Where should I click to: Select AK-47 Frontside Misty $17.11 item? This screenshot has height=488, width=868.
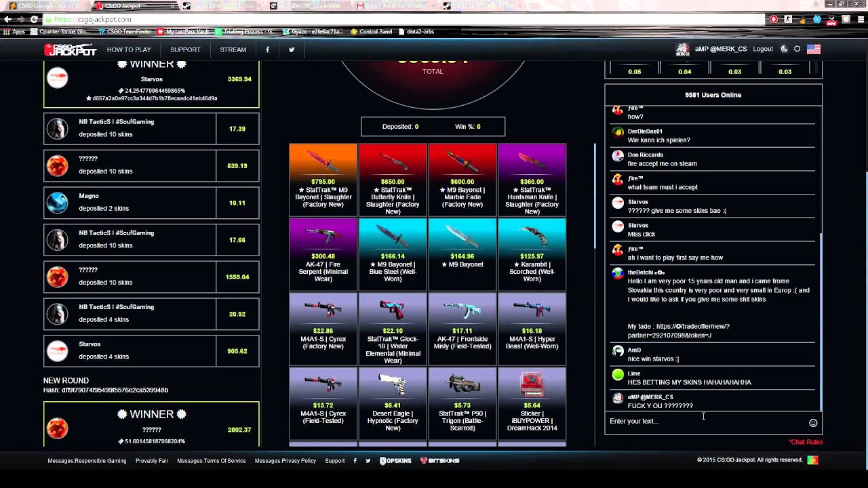point(462,328)
